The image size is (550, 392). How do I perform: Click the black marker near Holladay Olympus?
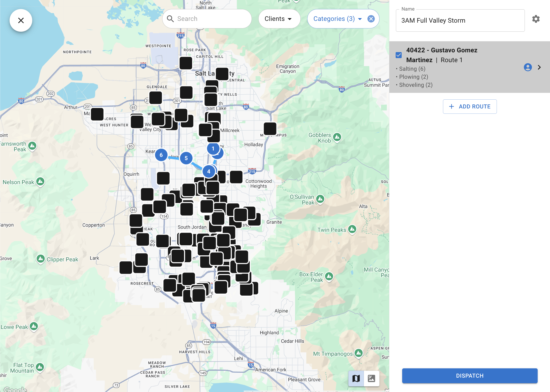tap(270, 129)
